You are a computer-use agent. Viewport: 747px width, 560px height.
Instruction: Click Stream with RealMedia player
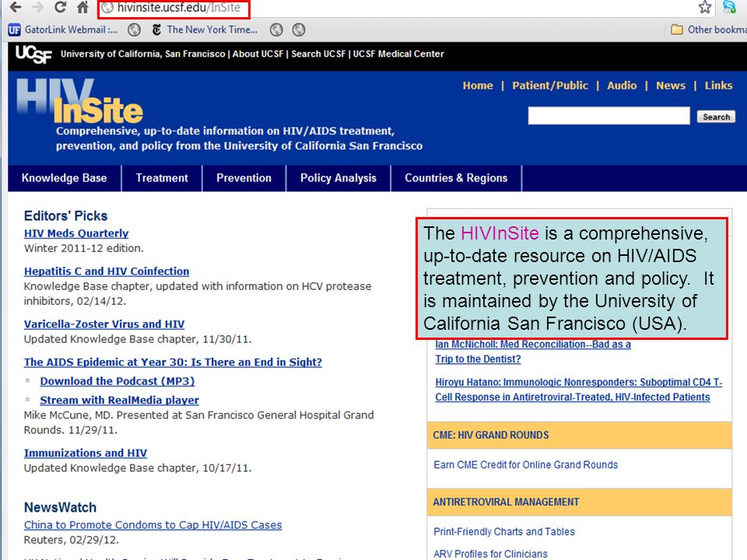coord(120,400)
